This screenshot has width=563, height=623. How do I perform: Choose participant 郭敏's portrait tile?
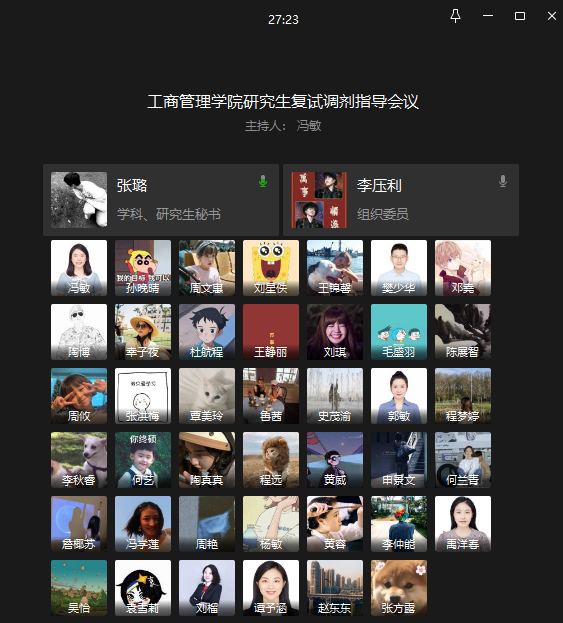(399, 396)
